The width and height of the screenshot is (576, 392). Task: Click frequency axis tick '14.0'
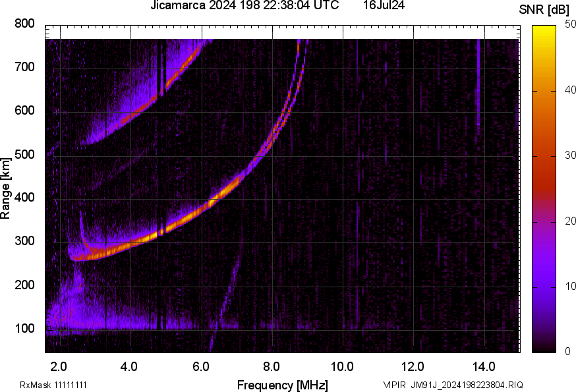click(484, 367)
